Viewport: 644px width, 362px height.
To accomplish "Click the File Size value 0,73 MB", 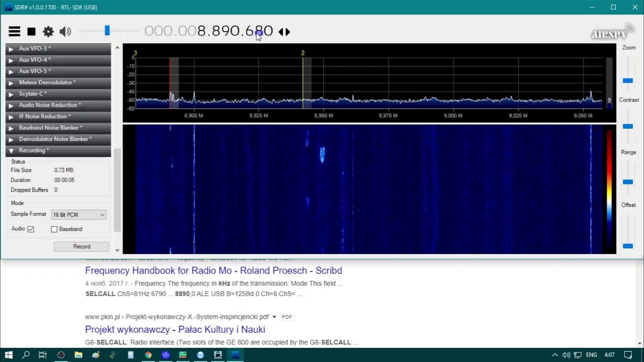I will pyautogui.click(x=64, y=170).
